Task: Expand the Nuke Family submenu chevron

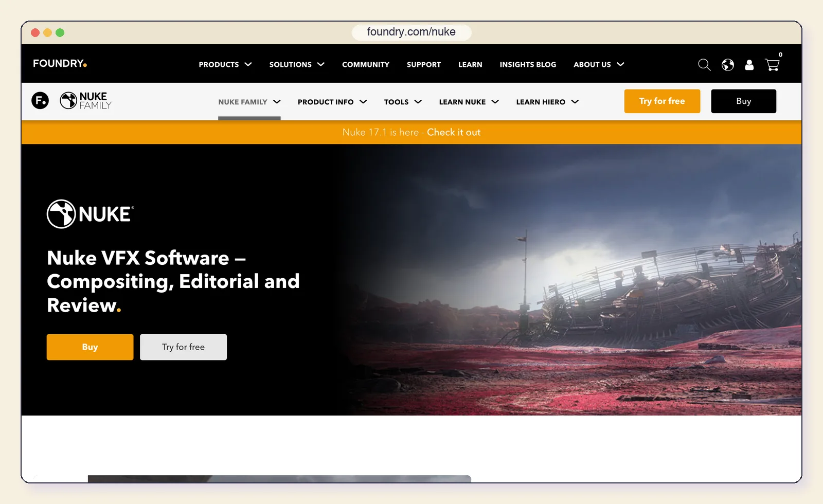Action: 277,102
